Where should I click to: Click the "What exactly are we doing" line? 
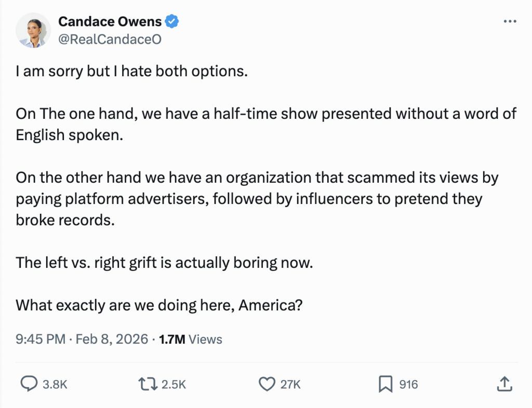pyautogui.click(x=159, y=305)
